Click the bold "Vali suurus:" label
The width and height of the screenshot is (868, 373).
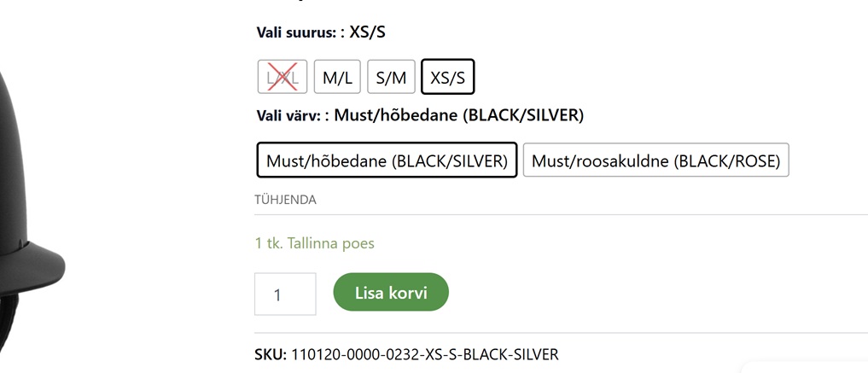pyautogui.click(x=298, y=33)
